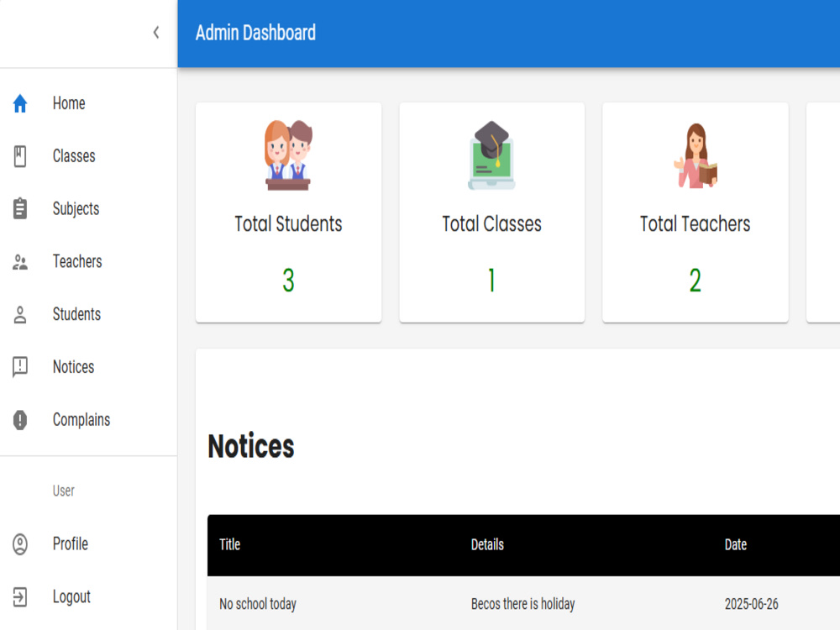The height and width of the screenshot is (630, 840).
Task: Click the classes count value 1
Action: [x=491, y=281]
